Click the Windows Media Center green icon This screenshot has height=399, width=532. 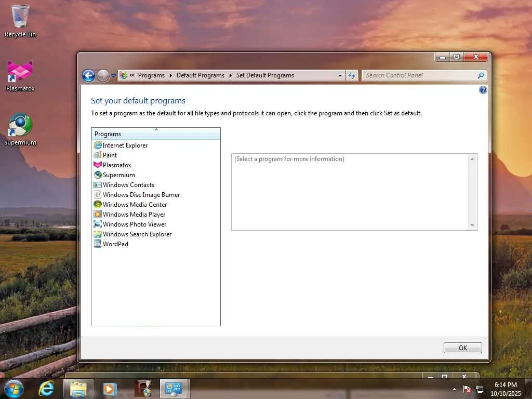click(98, 204)
